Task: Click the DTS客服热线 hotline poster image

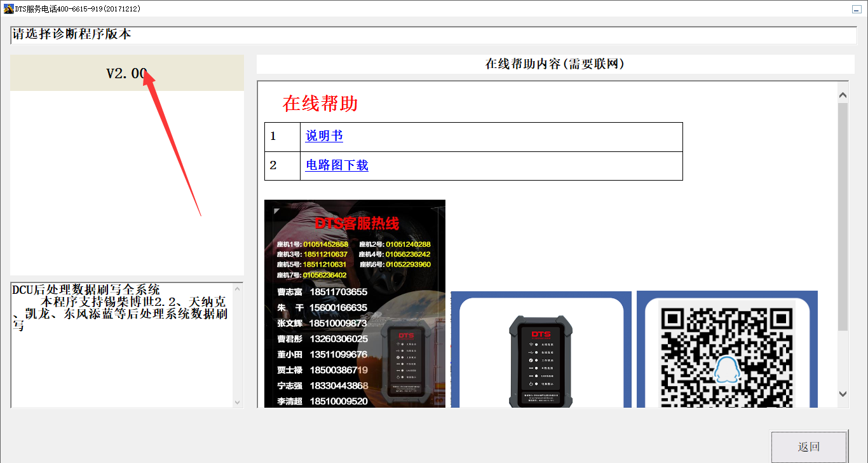Action: pyautogui.click(x=355, y=303)
